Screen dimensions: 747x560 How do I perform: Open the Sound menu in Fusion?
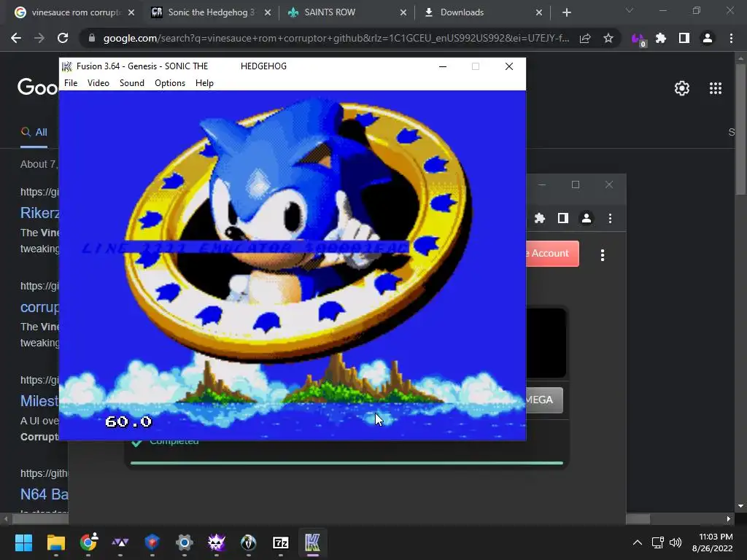point(132,83)
